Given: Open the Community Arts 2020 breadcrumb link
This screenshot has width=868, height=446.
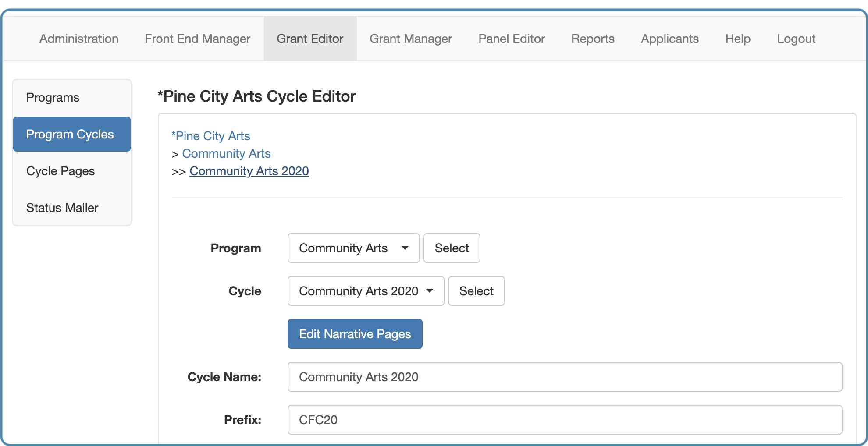Looking at the screenshot, I should click(249, 171).
